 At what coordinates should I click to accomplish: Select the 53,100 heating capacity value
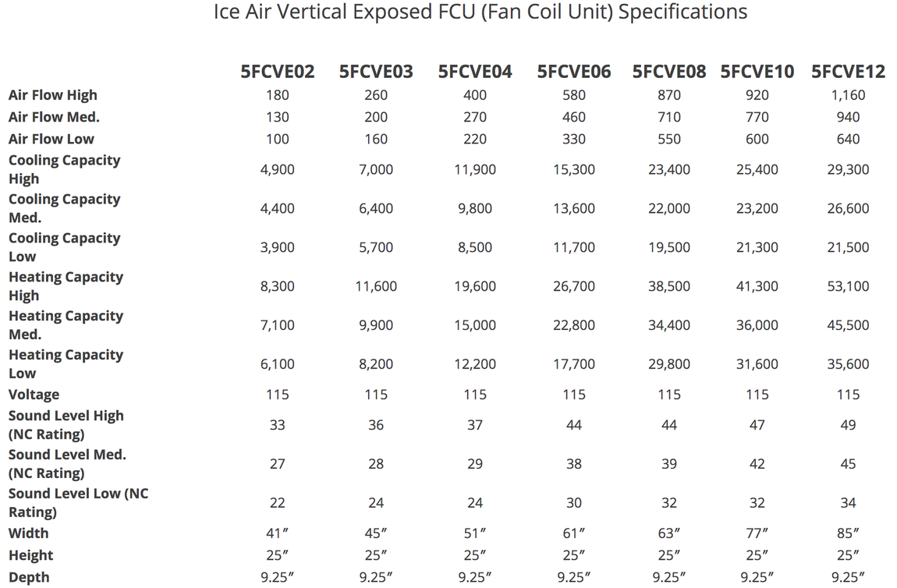click(848, 286)
